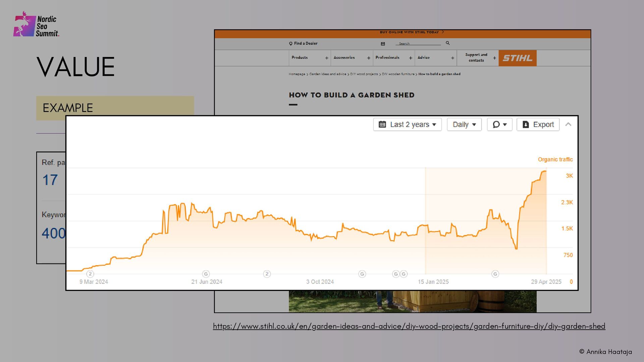Open the Advice menu item
The width and height of the screenshot is (644, 362).
[x=423, y=58]
